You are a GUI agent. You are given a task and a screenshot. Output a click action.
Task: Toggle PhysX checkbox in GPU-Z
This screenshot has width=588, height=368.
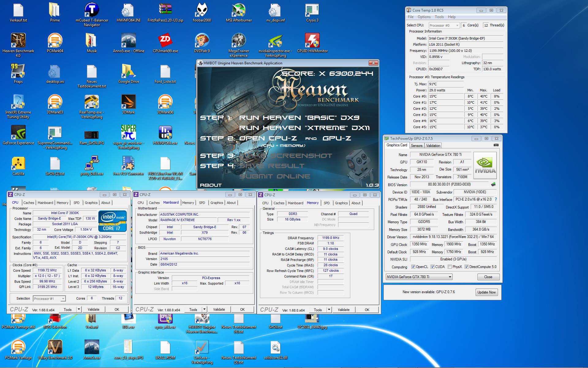pos(450,267)
